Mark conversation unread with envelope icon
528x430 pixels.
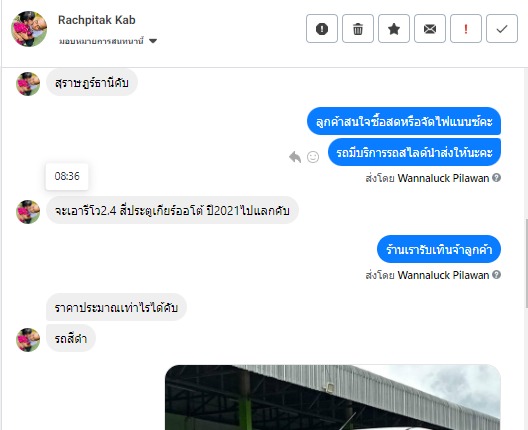(430, 29)
